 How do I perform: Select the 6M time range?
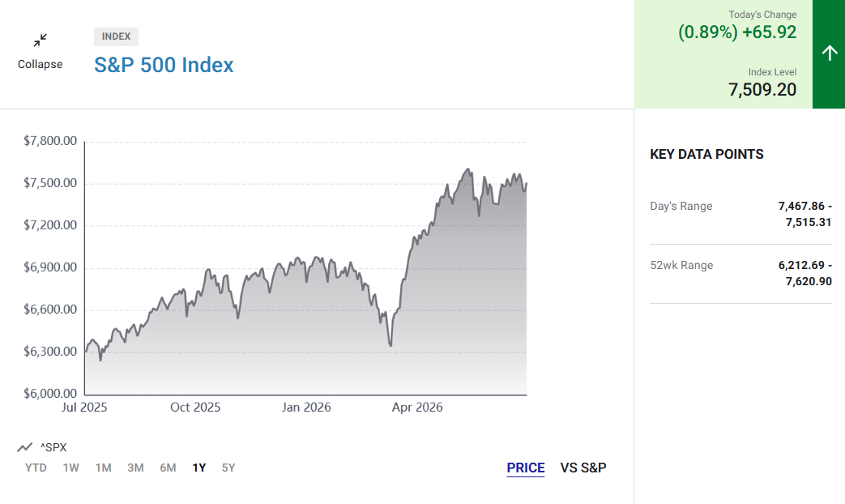pos(168,468)
